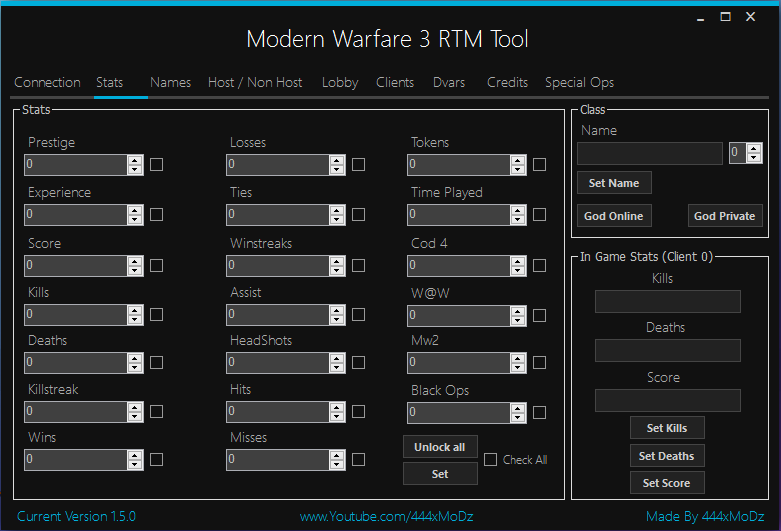Enable the Misses checkbox
Viewport: 781px width, 531px height.
tap(358, 459)
